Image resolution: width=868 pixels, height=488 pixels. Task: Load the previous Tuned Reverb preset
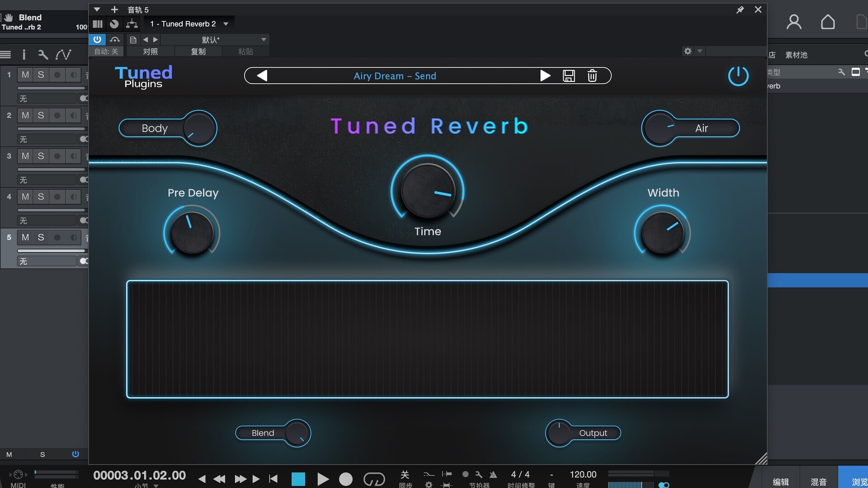coord(262,75)
